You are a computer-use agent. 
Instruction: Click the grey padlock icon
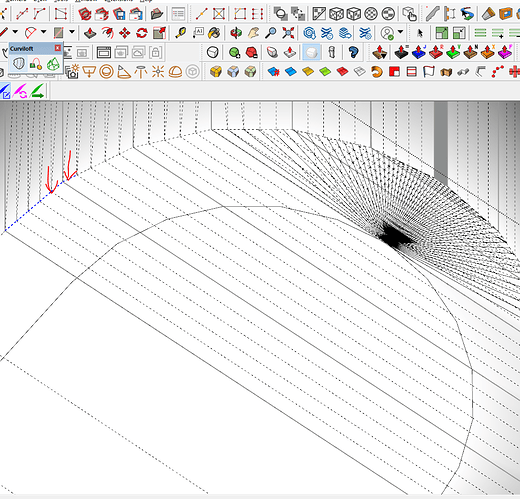pos(155,52)
